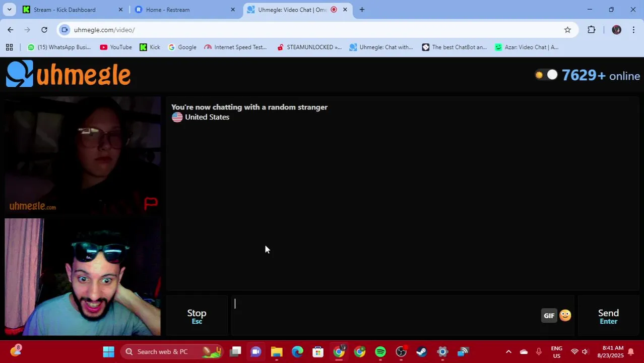Open Spotify from the taskbar
The width and height of the screenshot is (644, 363).
tap(380, 351)
